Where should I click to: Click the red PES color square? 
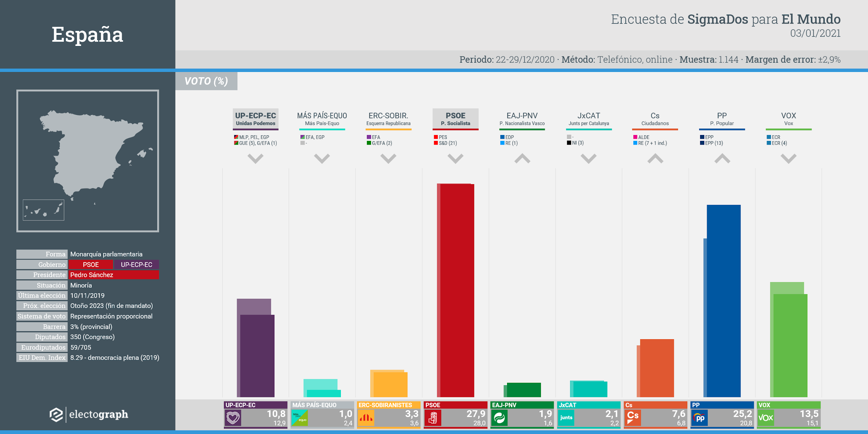(436, 137)
